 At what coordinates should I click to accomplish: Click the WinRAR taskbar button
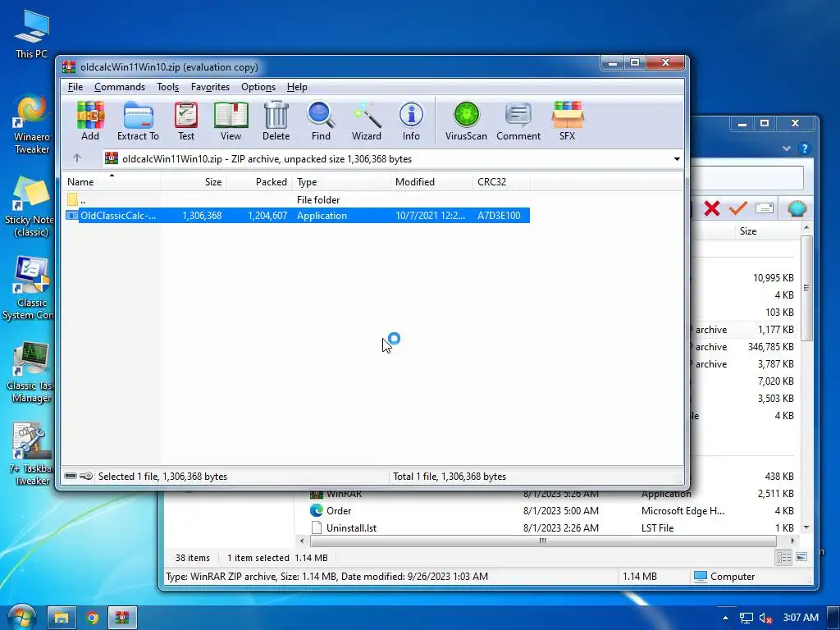point(123,618)
